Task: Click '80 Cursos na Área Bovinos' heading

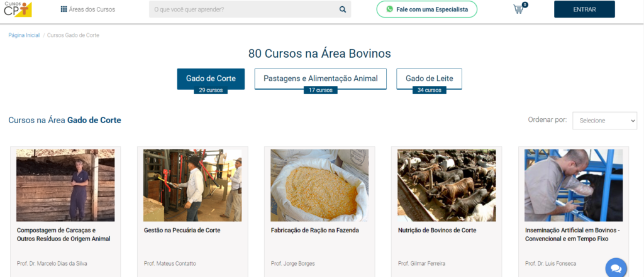Action: click(x=319, y=54)
